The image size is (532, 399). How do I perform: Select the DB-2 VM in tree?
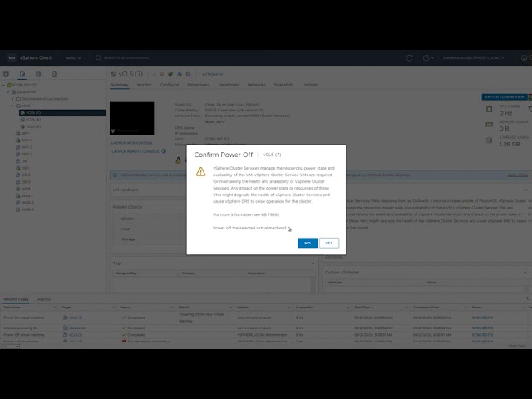(26, 175)
